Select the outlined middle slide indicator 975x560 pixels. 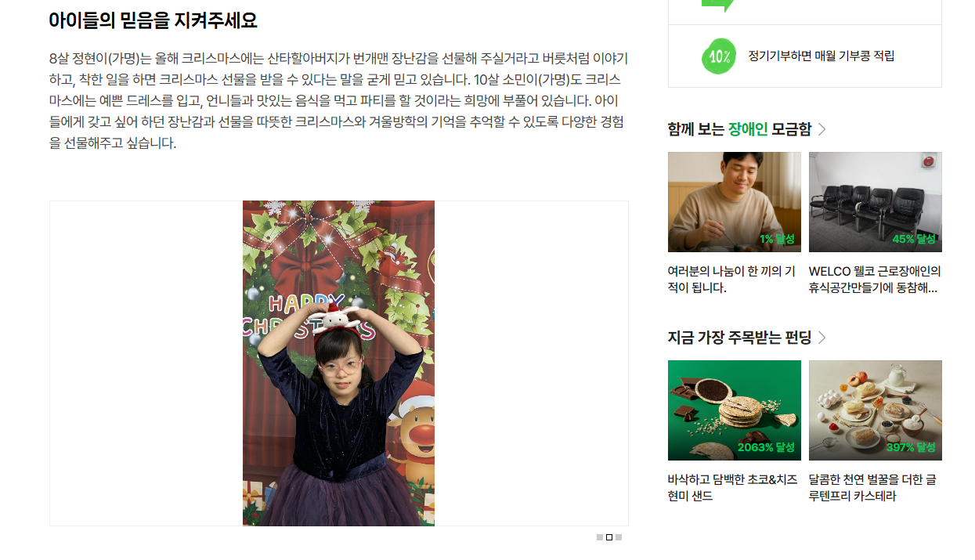click(609, 537)
